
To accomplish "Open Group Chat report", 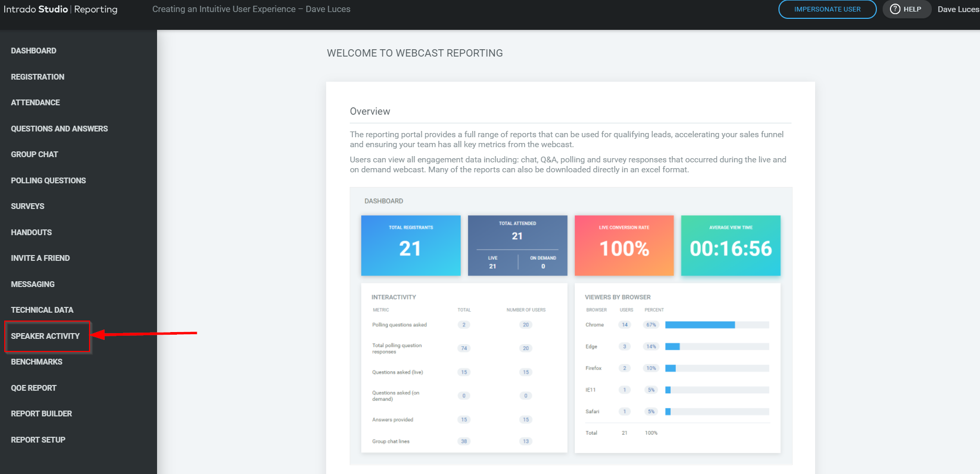I will point(35,155).
